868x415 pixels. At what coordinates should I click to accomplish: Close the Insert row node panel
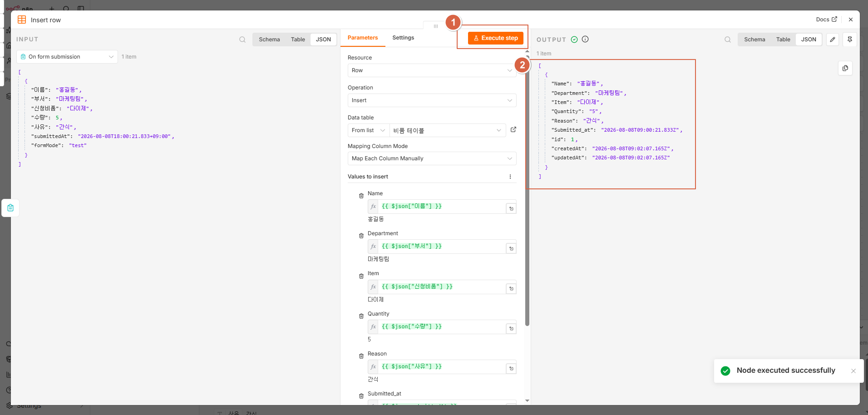pos(851,20)
